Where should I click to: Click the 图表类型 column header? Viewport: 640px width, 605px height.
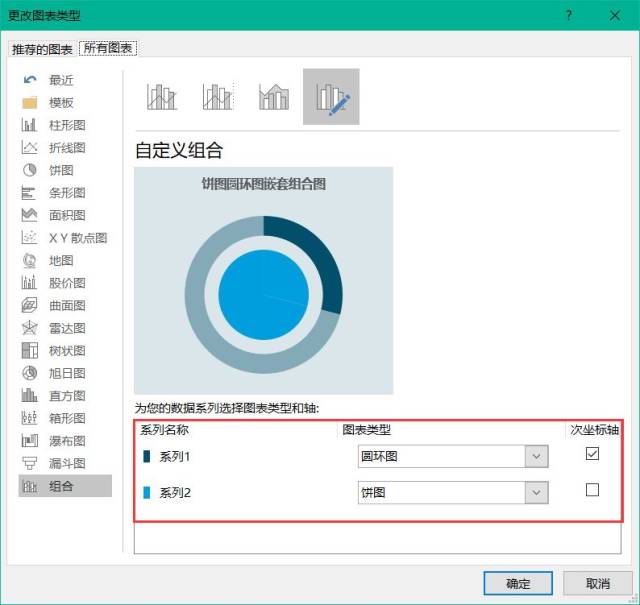coord(367,430)
